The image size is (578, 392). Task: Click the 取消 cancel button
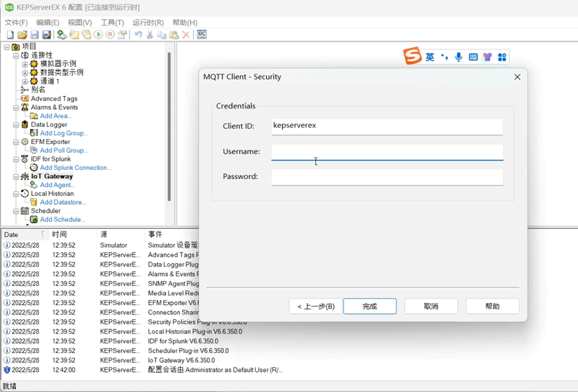click(431, 306)
